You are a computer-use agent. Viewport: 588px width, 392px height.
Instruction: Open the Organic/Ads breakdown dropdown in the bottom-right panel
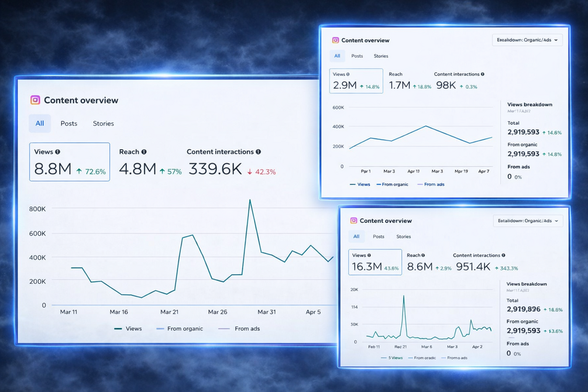pyautogui.click(x=528, y=221)
